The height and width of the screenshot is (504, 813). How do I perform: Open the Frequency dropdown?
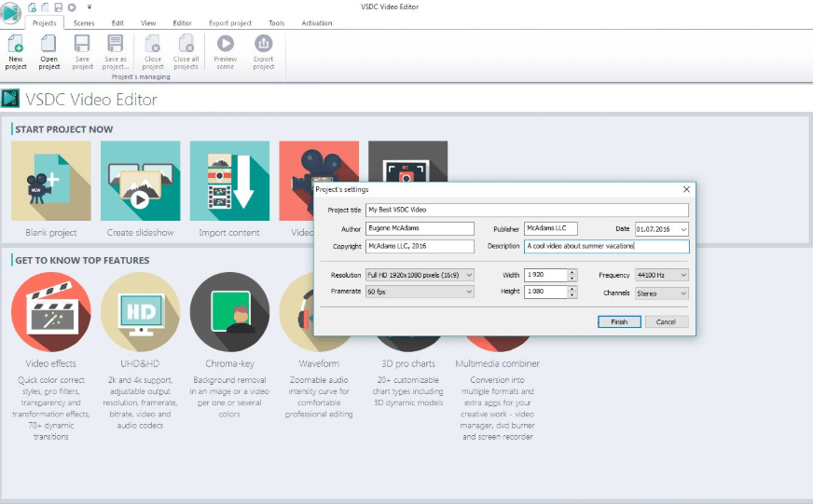(662, 275)
